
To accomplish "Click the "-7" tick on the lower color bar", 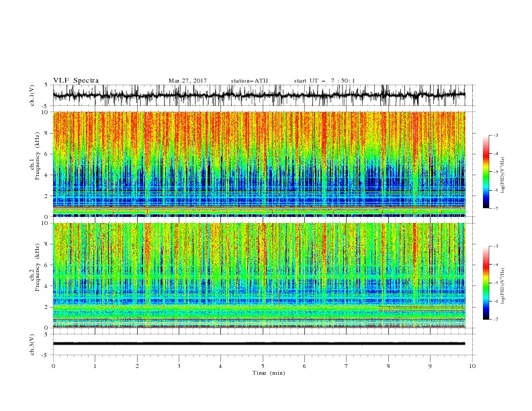I will coord(495,319).
